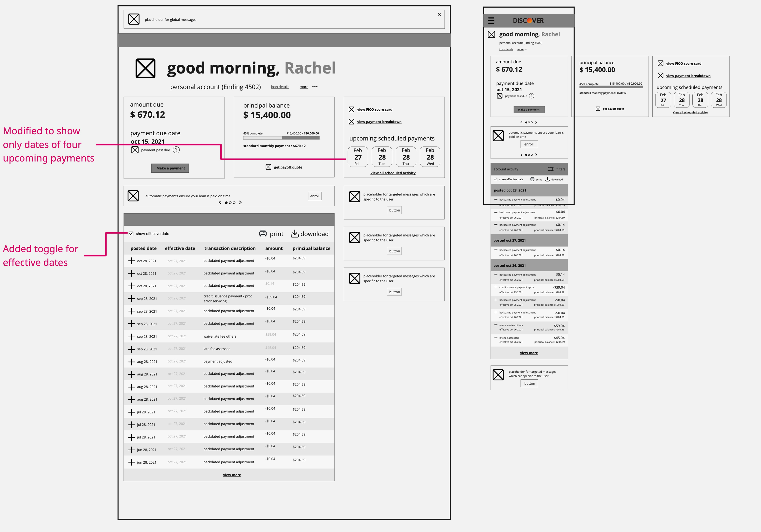Image resolution: width=761 pixels, height=532 pixels.
Task: Click the desktop print icon
Action: pyautogui.click(x=263, y=234)
